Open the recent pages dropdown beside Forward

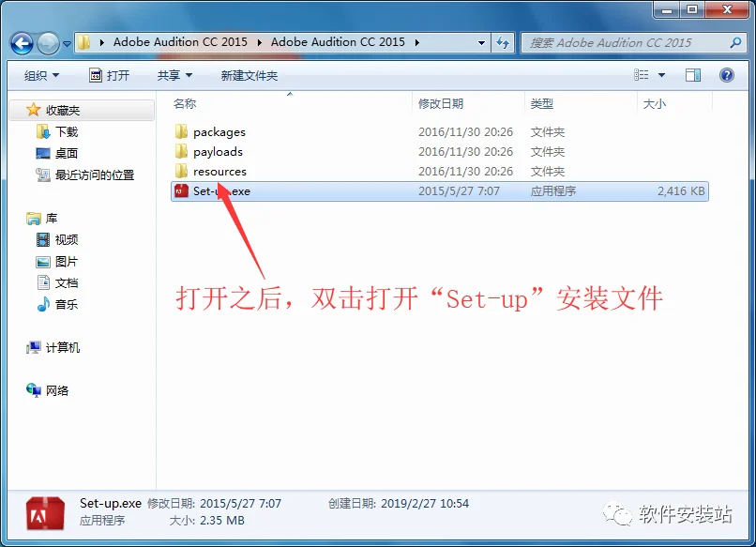67,44
